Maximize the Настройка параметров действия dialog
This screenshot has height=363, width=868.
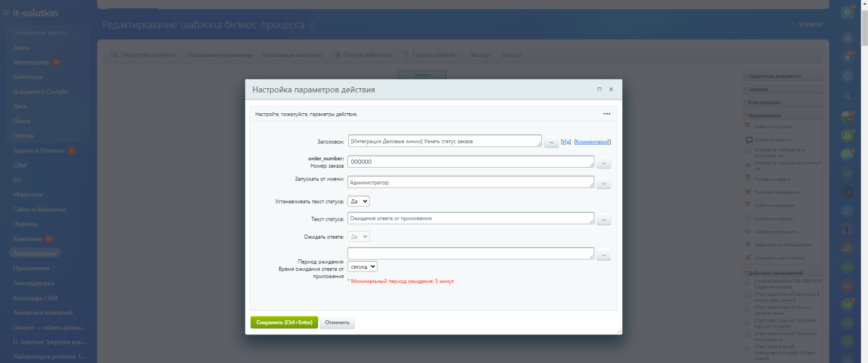click(x=599, y=89)
